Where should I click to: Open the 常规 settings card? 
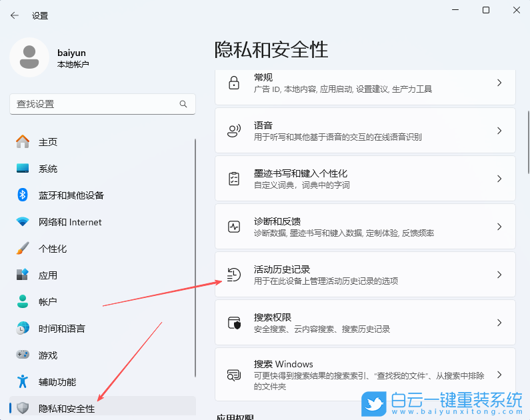pyautogui.click(x=365, y=87)
